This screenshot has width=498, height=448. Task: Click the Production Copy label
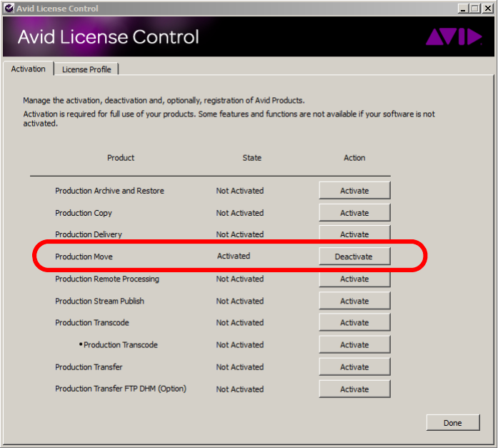[x=84, y=213]
